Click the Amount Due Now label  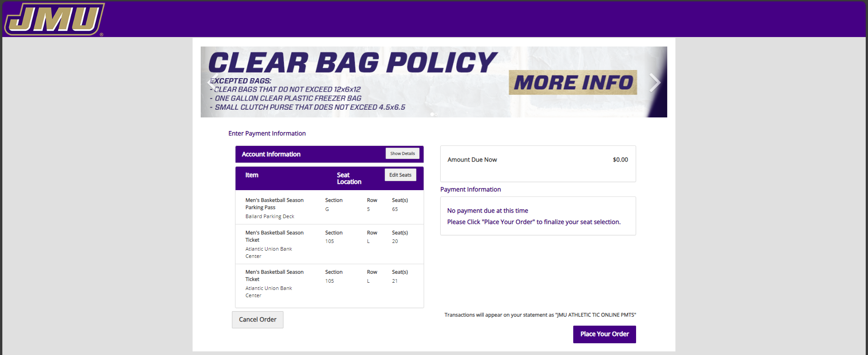(x=472, y=159)
